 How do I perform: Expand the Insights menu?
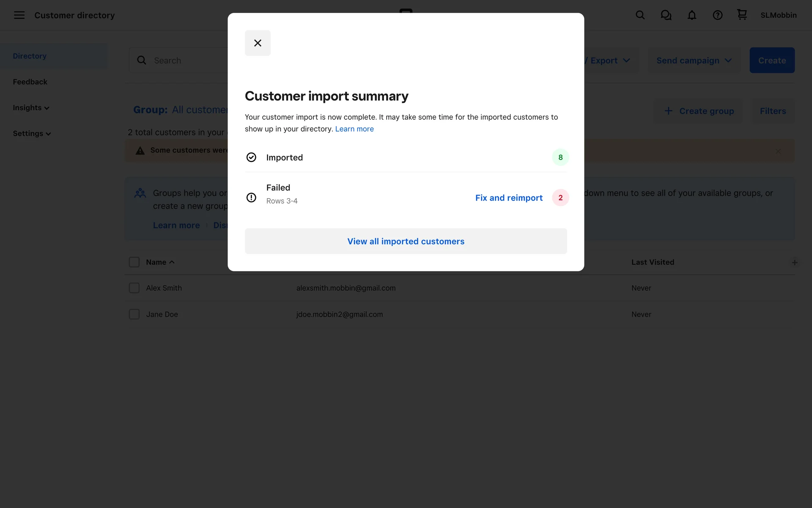[x=31, y=108]
